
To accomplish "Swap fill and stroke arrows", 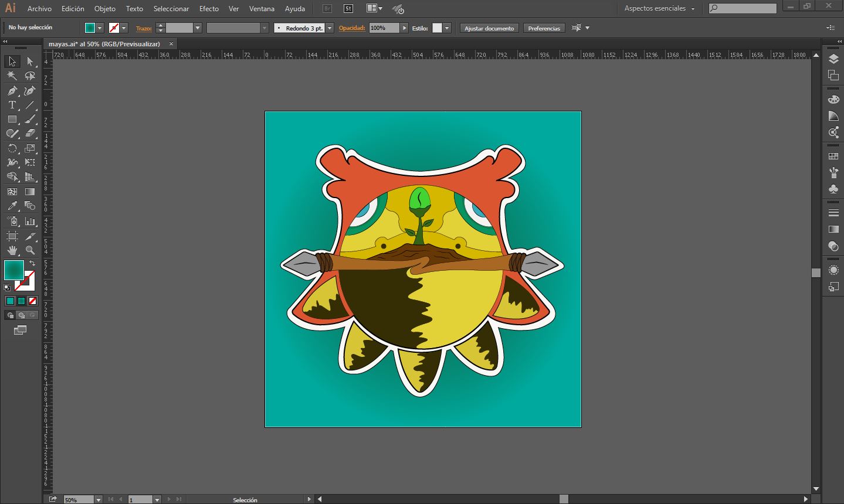I will click(32, 264).
